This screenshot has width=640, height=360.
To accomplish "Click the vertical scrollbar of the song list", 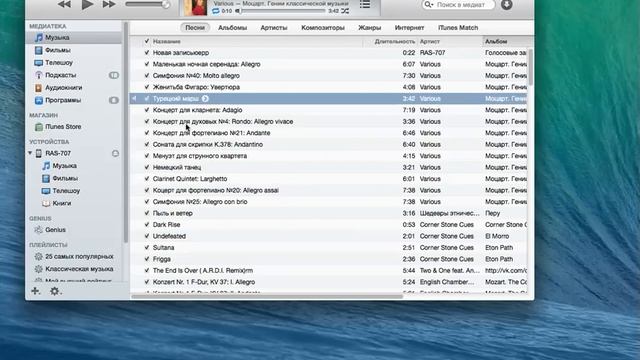I will 530,67.
